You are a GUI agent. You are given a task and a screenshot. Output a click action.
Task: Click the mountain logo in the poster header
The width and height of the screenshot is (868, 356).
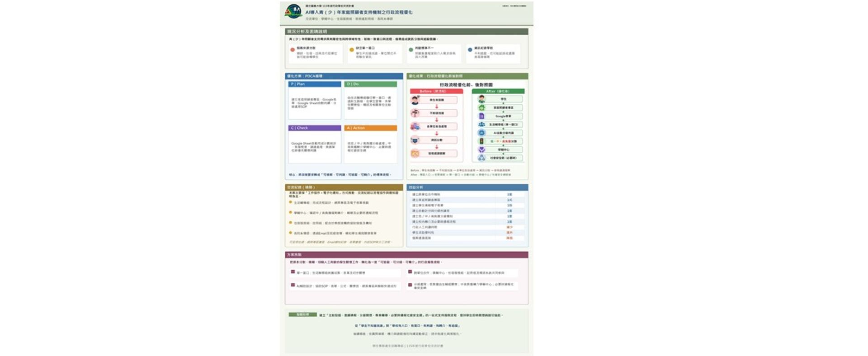coord(293,11)
